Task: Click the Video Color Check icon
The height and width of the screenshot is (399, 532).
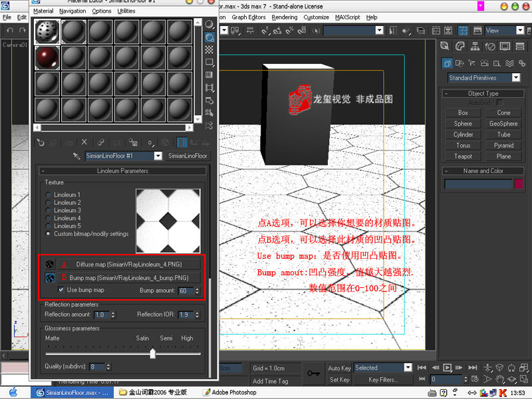Action: pyautogui.click(x=209, y=74)
